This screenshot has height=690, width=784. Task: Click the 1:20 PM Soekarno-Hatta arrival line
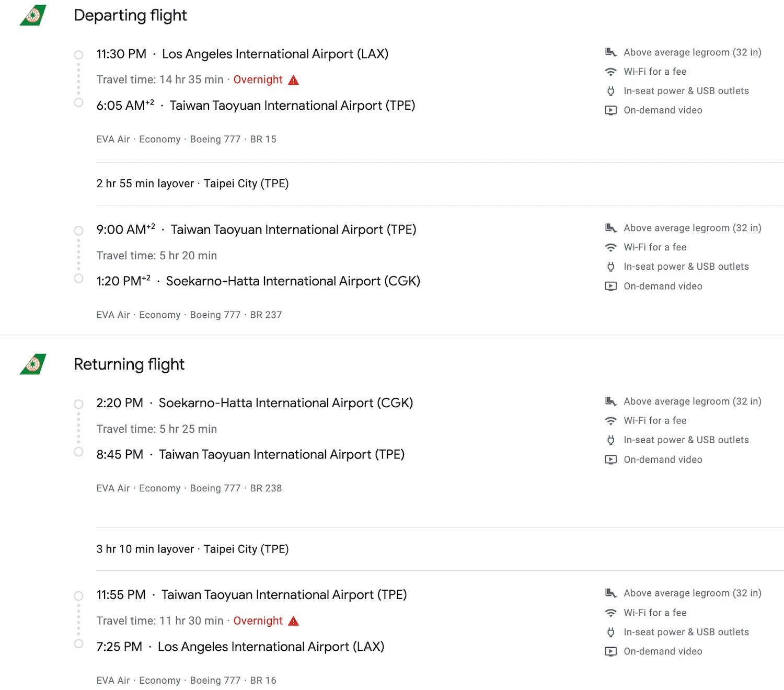click(x=258, y=281)
